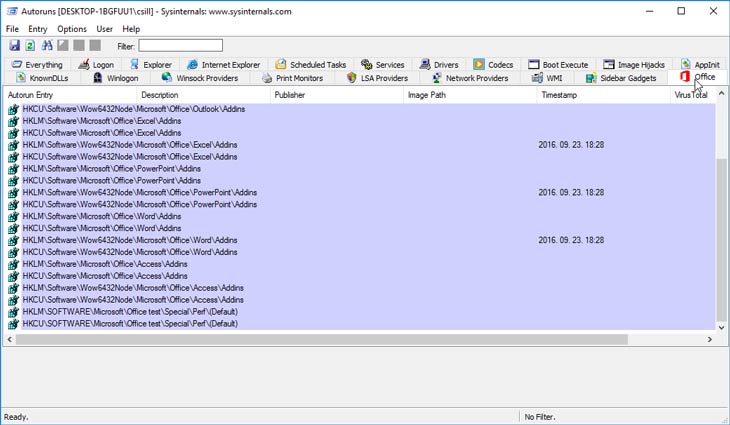This screenshot has height=425, width=730.
Task: Open the Entry menu
Action: pos(39,29)
